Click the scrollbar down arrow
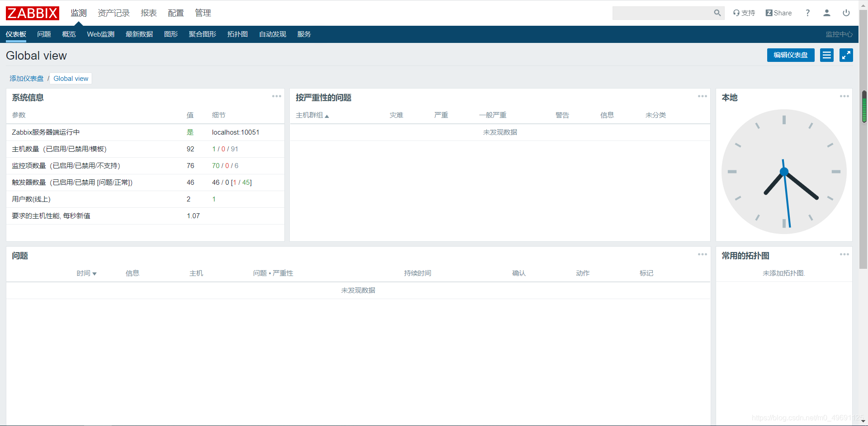The height and width of the screenshot is (426, 868). (863, 421)
